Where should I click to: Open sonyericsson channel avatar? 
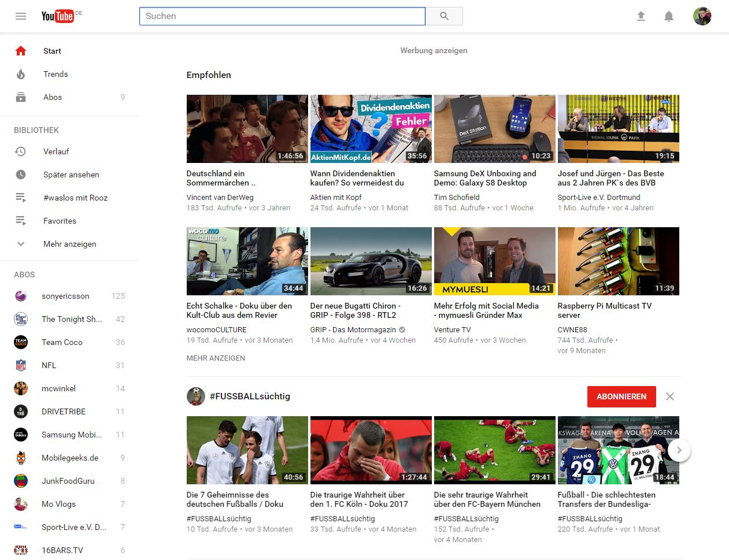[21, 296]
